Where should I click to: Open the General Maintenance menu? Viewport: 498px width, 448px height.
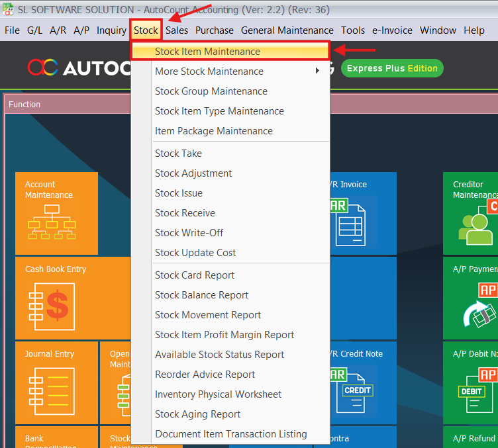(287, 30)
